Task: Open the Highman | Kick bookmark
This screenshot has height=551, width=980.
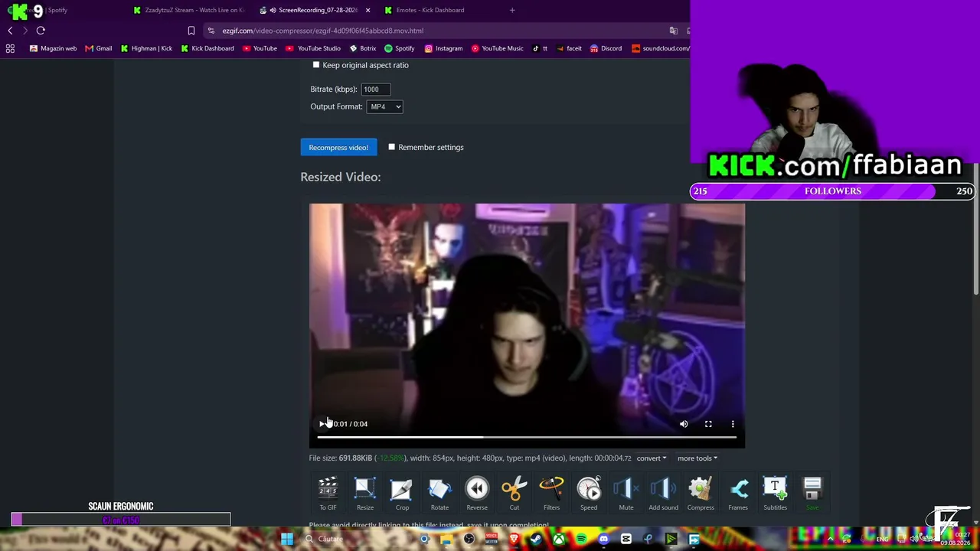Action: [146, 48]
